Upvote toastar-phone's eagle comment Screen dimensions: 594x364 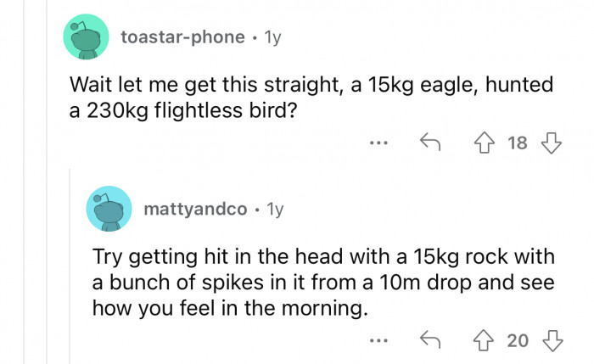coord(485,143)
